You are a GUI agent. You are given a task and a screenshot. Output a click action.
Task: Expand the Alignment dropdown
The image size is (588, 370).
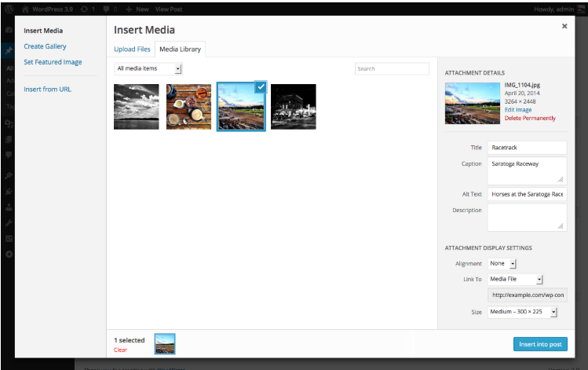502,264
